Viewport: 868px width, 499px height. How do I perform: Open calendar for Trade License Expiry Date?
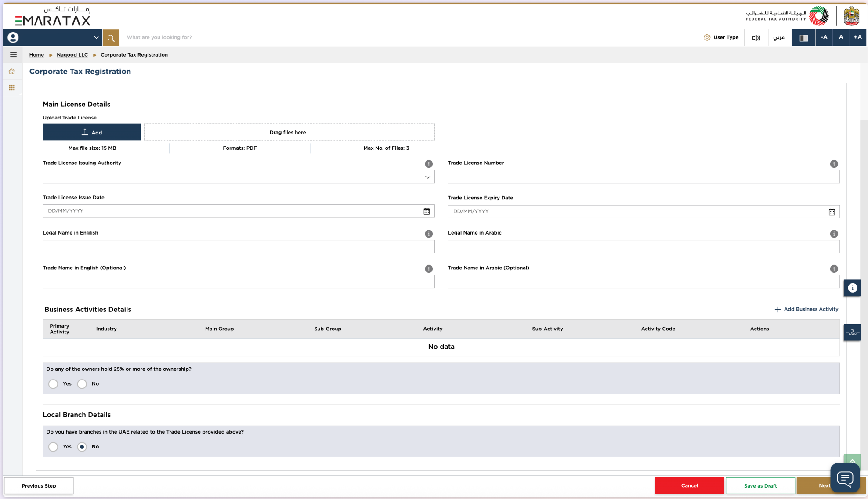[831, 212]
